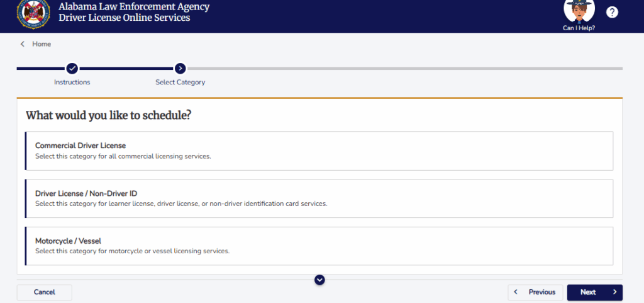Click the back chevron beside Home
The height and width of the screenshot is (303, 644).
point(23,44)
